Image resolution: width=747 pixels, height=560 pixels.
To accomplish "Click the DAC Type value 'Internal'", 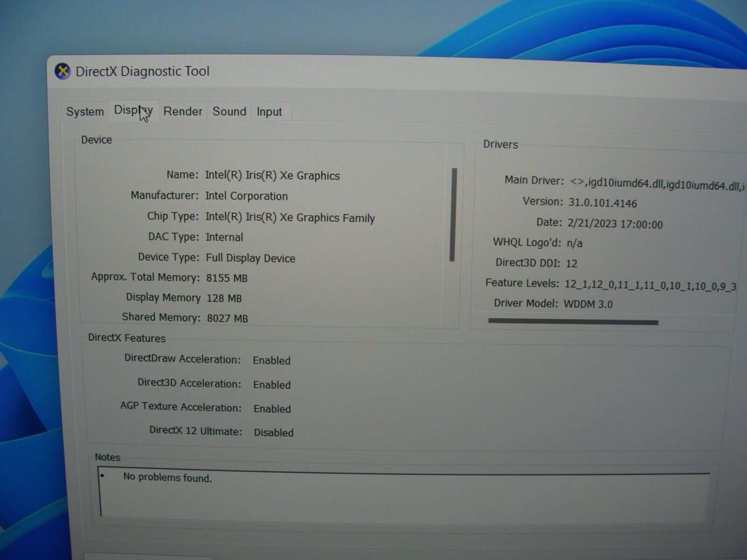I will pos(225,237).
